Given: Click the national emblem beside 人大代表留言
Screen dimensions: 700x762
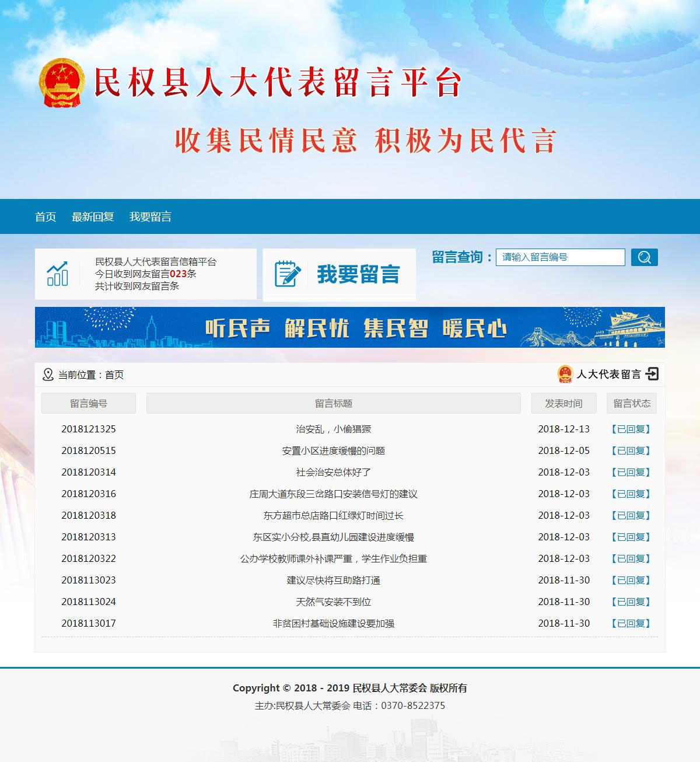Looking at the screenshot, I should click(565, 375).
